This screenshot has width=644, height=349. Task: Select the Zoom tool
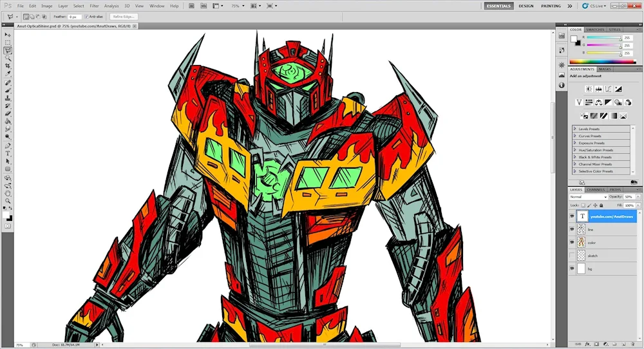pos(8,201)
